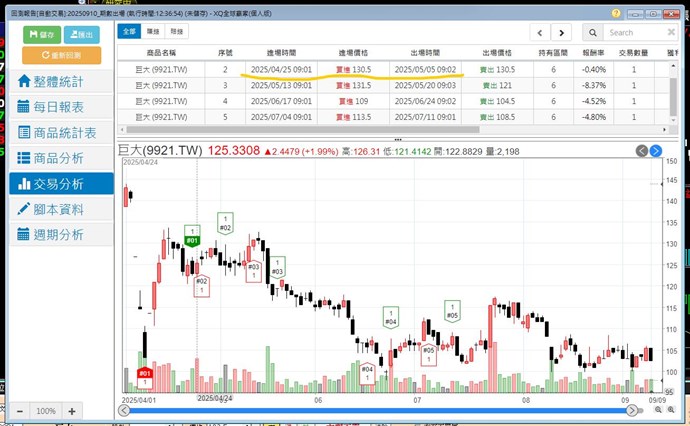Click the blue chart time range bar
The width and height of the screenshot is (690, 426).
[378, 411]
